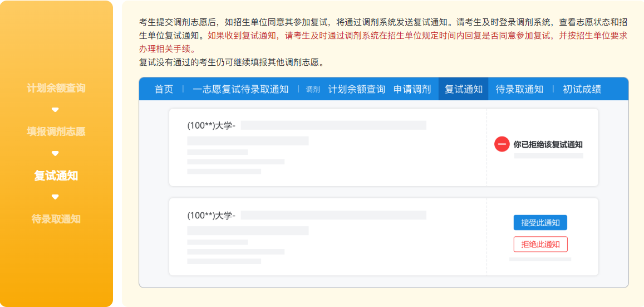644x307 pixels.
Task: Click the arrow below 填报调剂志愿 in sidebar
Action: 55,153
